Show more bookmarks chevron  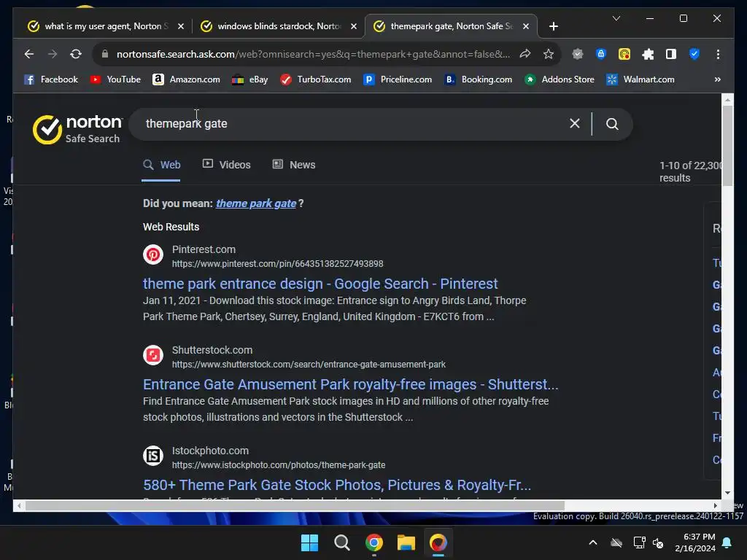[718, 79]
